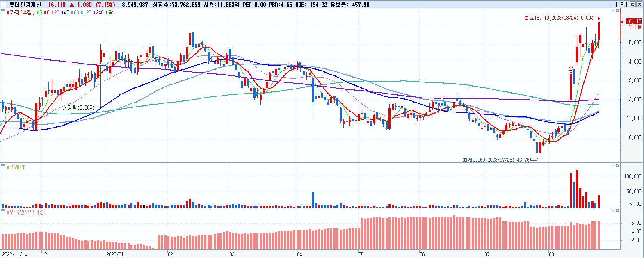Click the 최저9,060(2023/07/26) low annotation

pyautogui.click(x=497, y=160)
